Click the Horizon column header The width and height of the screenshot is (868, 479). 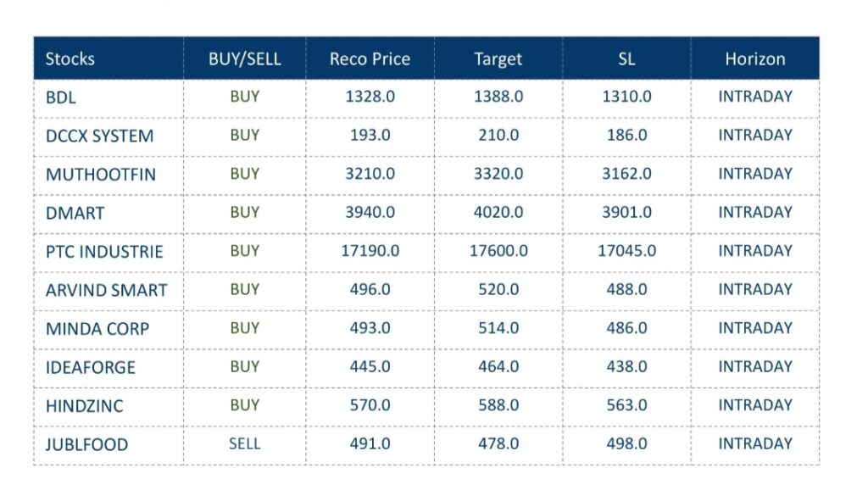click(754, 59)
